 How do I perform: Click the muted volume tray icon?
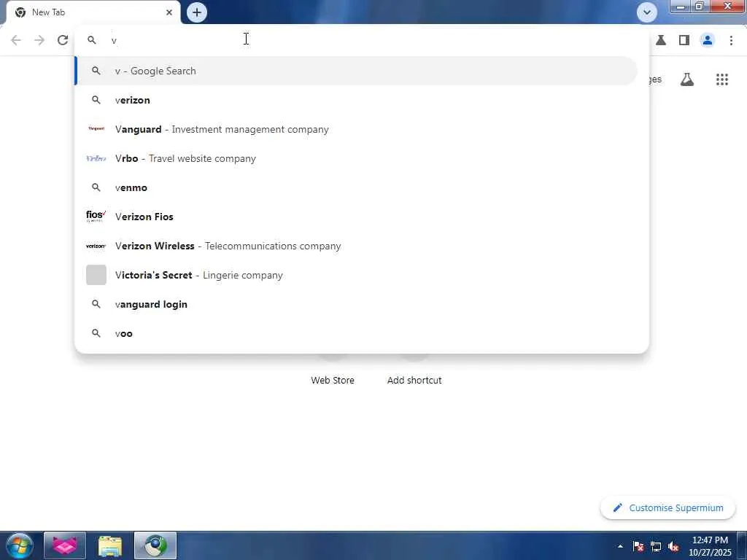click(x=673, y=547)
